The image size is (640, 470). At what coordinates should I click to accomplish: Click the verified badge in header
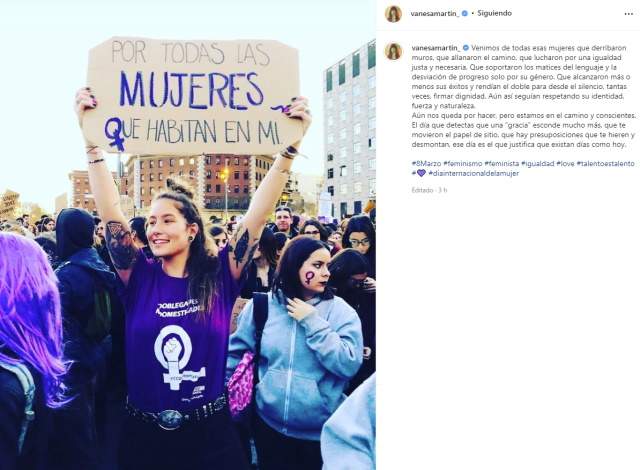coord(465,13)
